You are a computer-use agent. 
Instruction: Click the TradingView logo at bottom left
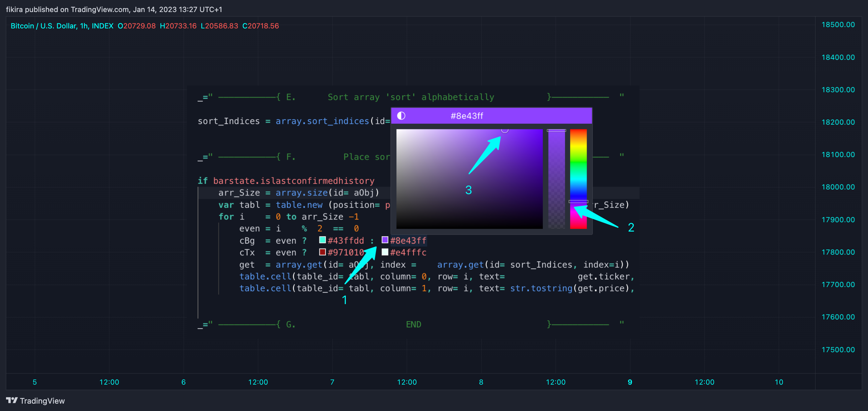pyautogui.click(x=35, y=401)
